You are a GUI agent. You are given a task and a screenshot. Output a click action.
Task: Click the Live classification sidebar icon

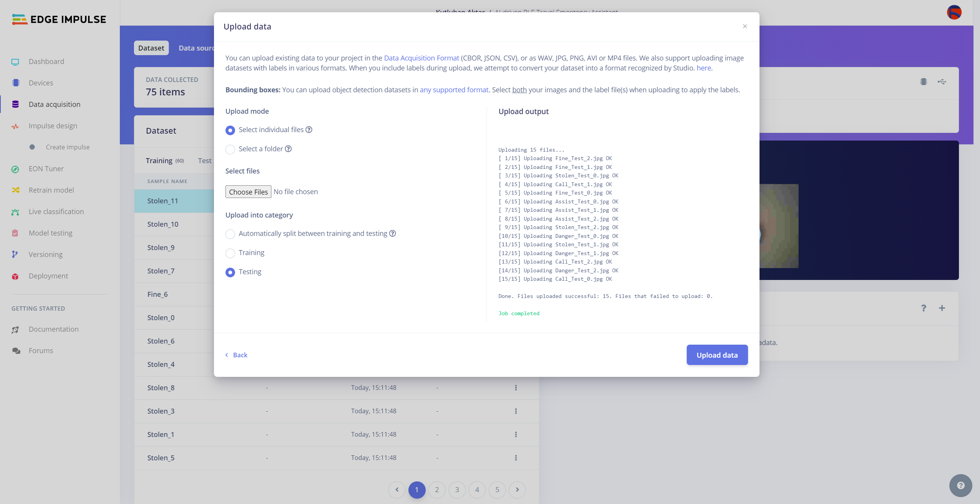(15, 211)
